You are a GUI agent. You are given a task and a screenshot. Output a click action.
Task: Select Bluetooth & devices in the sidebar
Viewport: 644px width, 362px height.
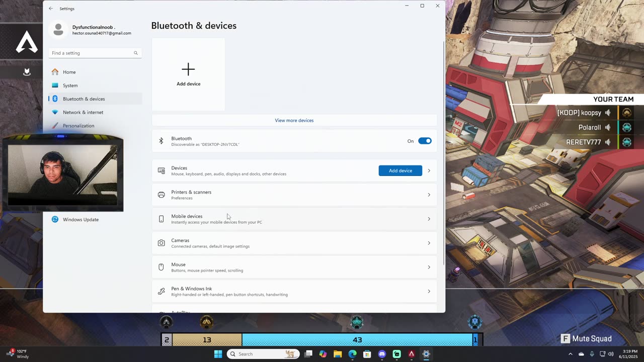point(95,99)
